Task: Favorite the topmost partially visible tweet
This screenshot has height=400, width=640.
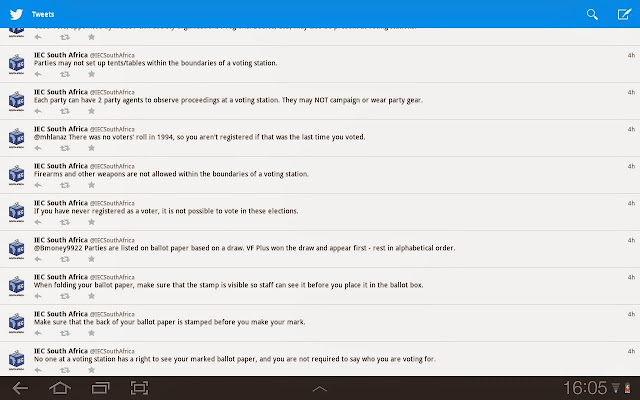Action: [x=91, y=37]
